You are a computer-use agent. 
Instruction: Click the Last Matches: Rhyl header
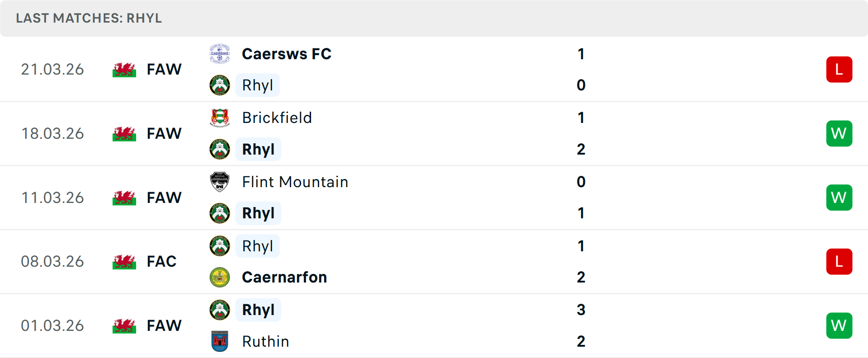tap(89, 18)
